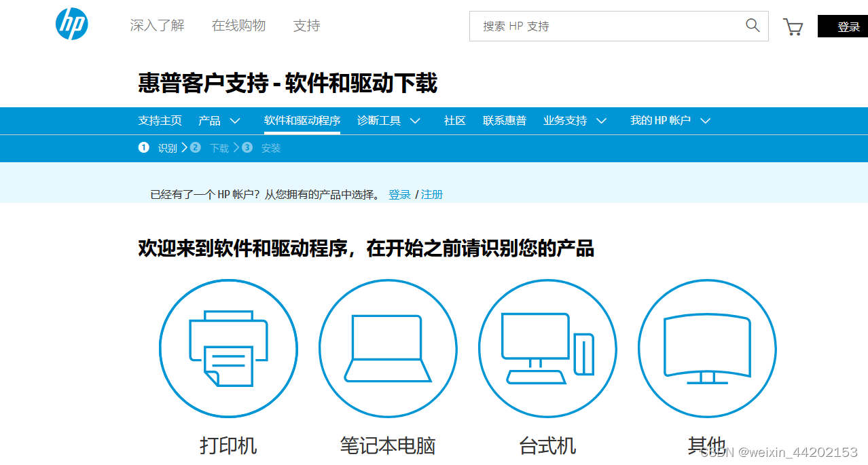Click the 业务支持 navigation label

tap(565, 121)
